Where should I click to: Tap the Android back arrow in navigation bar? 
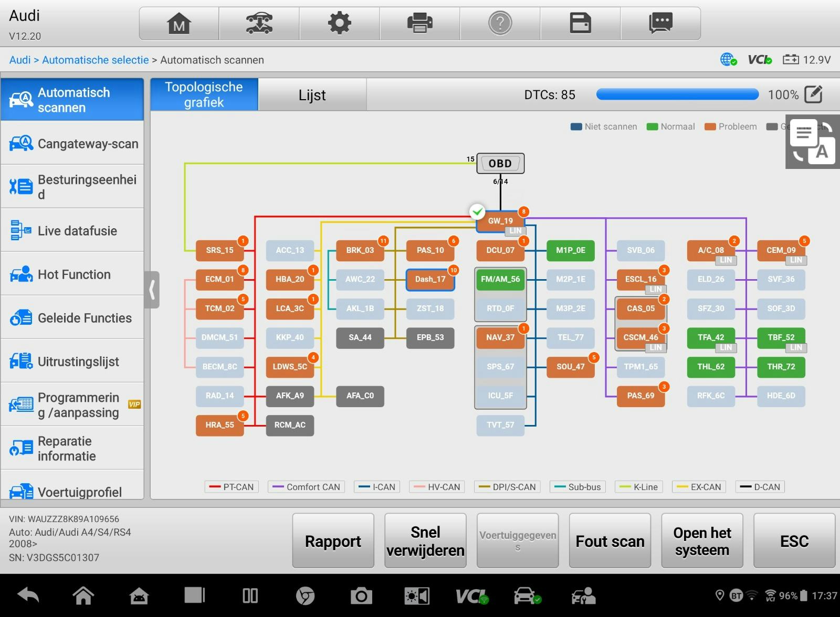pos(28,595)
